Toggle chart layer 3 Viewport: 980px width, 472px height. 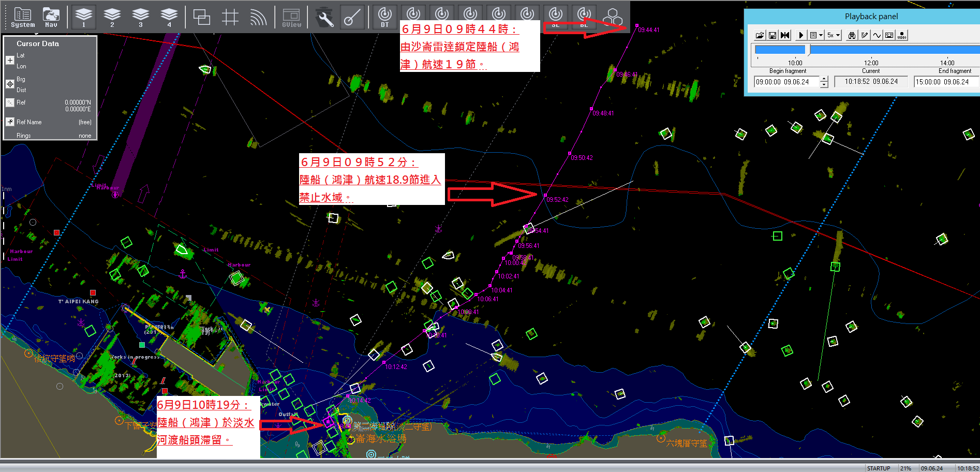[140, 18]
